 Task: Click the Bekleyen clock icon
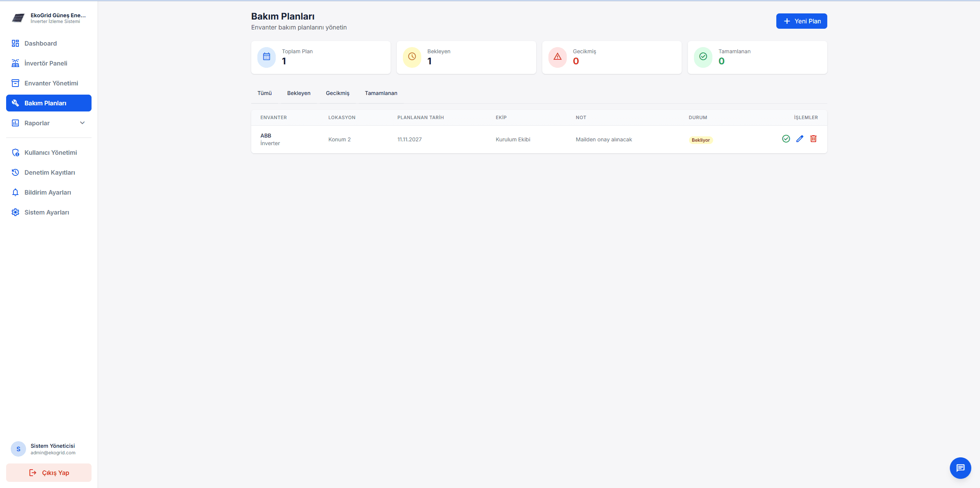[412, 57]
